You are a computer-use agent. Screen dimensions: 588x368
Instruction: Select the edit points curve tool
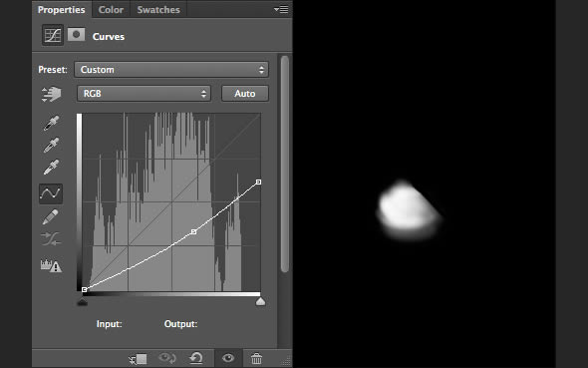(51, 193)
